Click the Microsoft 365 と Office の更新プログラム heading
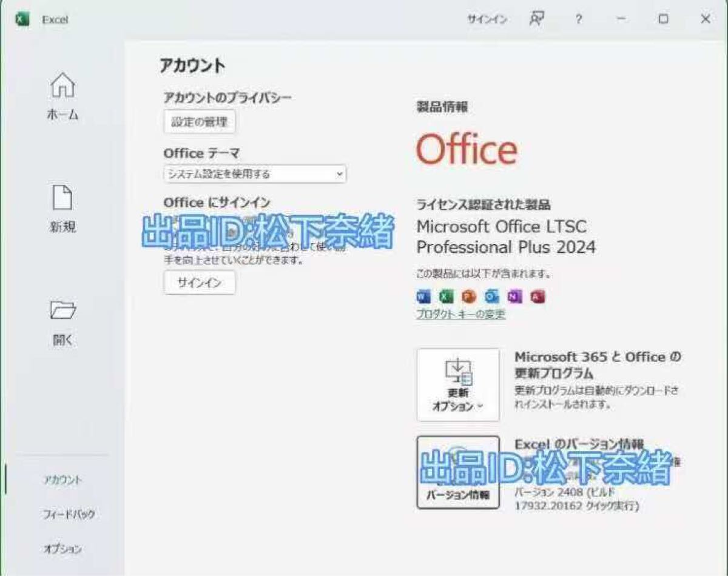Screen dimensions: 728x576 click(598, 365)
